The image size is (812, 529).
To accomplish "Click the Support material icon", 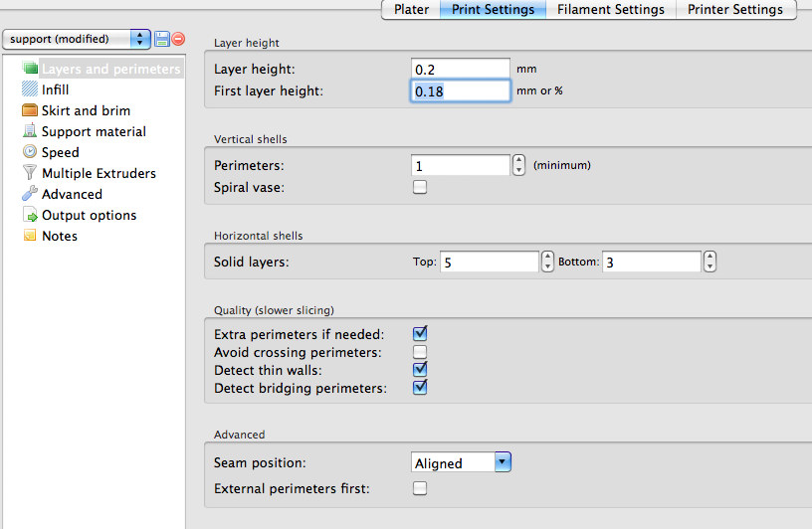I will (x=30, y=130).
